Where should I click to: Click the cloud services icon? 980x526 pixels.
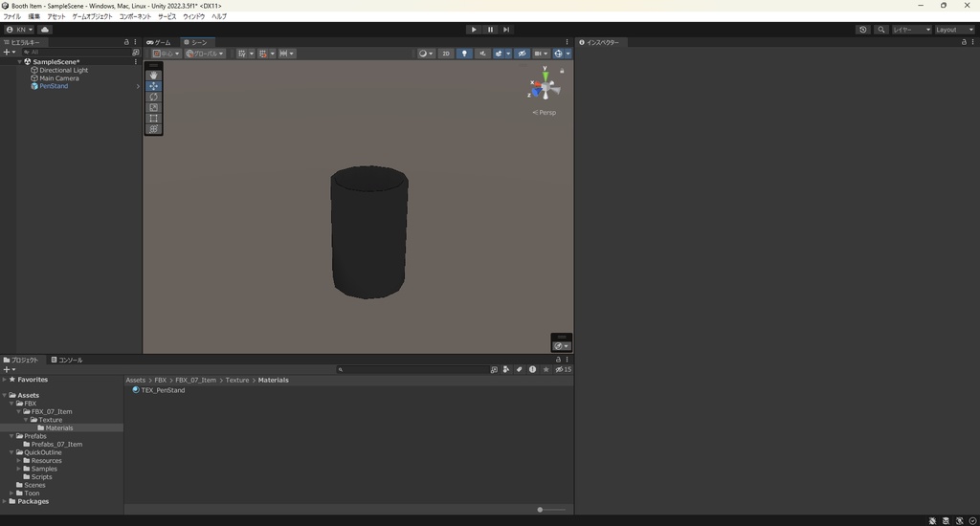pos(45,30)
